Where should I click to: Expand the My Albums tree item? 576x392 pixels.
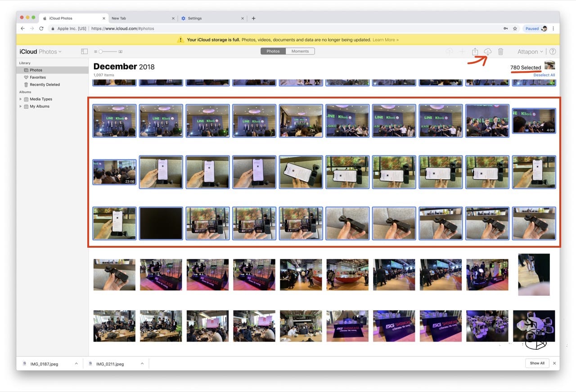coord(39,106)
